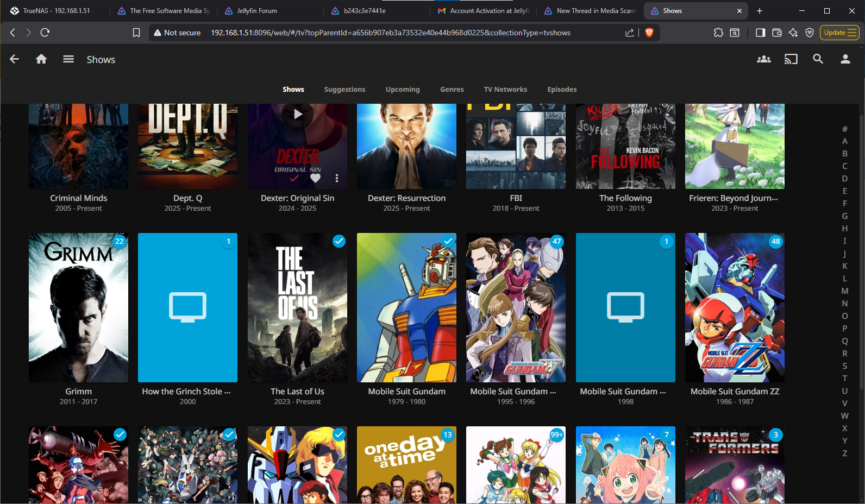865x504 pixels.
Task: Open the Cast to device icon
Action: (x=791, y=59)
